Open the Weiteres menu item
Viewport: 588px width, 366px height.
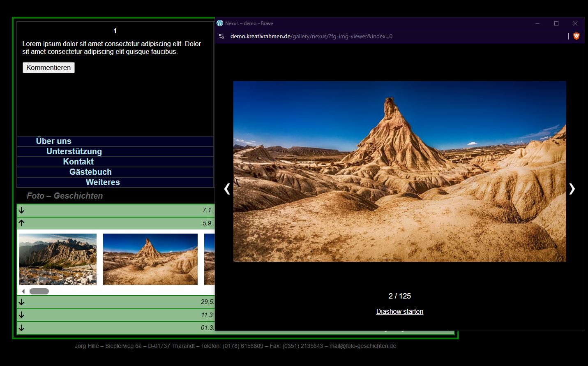click(x=103, y=182)
